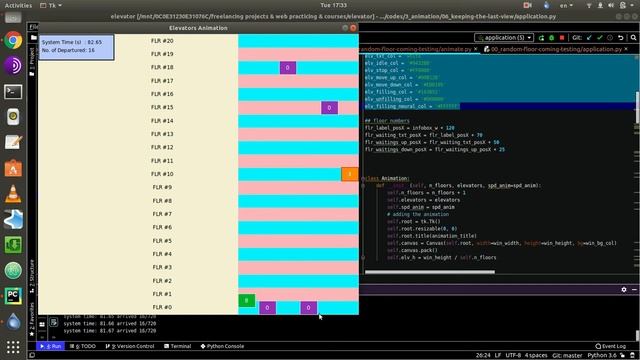Click the orange elevator box on FLR #10
Screen dimensions: 640x360
pyautogui.click(x=349, y=174)
